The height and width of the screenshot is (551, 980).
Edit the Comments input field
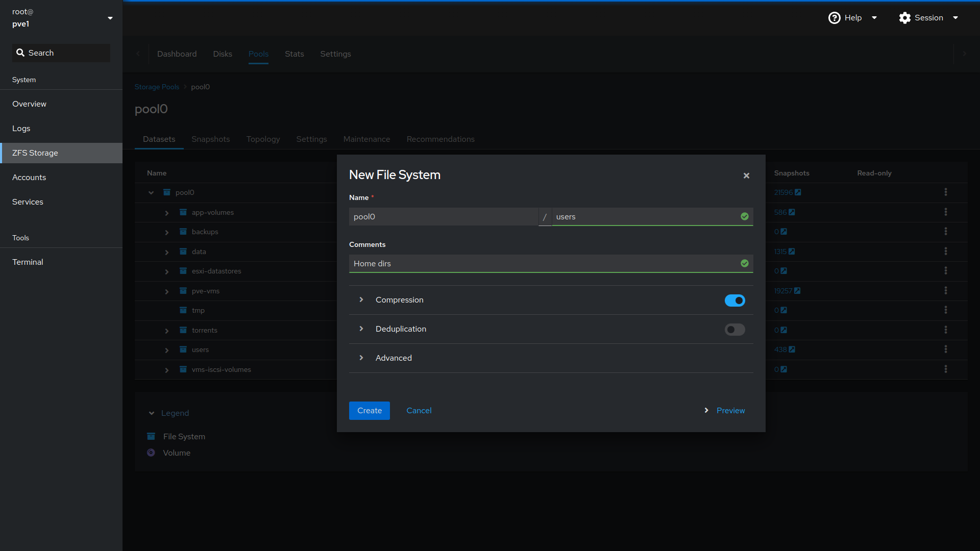551,264
